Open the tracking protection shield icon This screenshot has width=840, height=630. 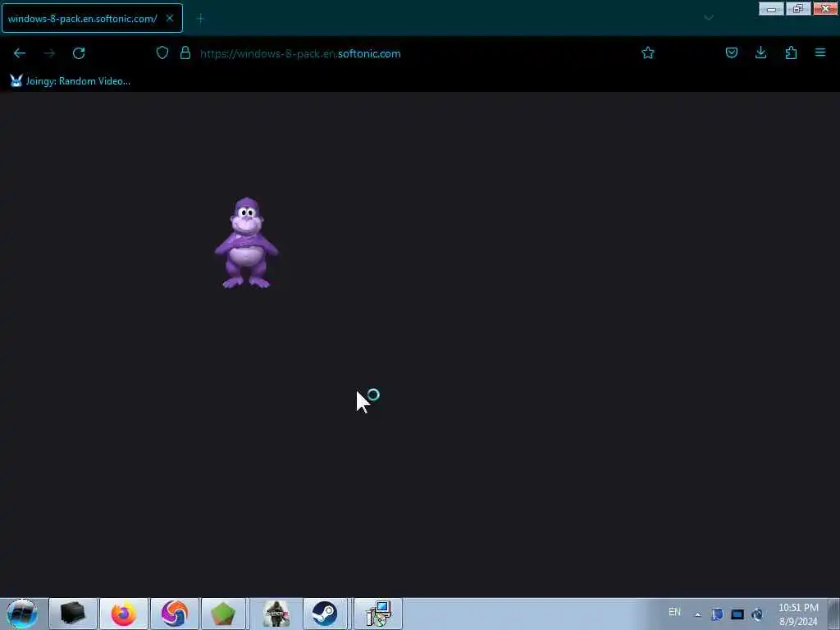point(162,52)
